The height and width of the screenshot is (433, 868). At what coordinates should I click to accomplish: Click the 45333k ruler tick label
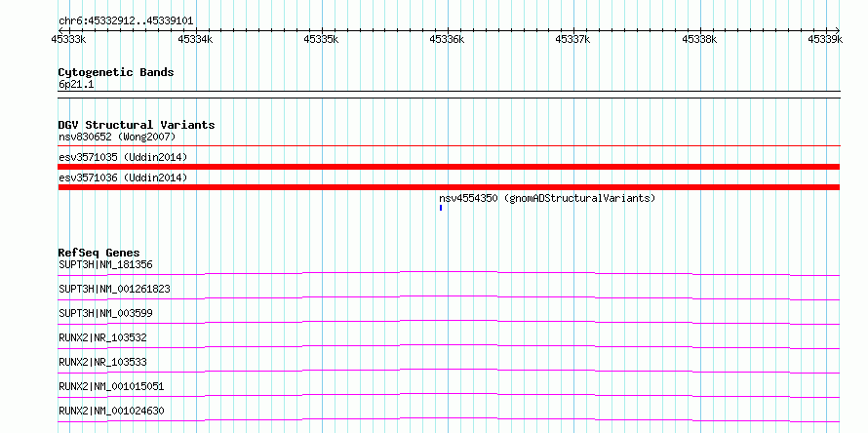point(69,39)
